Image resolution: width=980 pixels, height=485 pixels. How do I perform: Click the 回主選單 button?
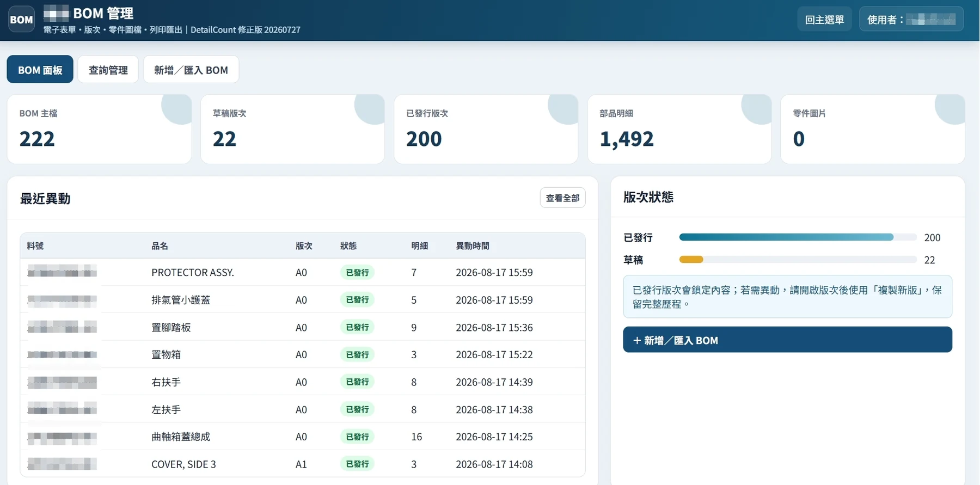[x=824, y=20]
